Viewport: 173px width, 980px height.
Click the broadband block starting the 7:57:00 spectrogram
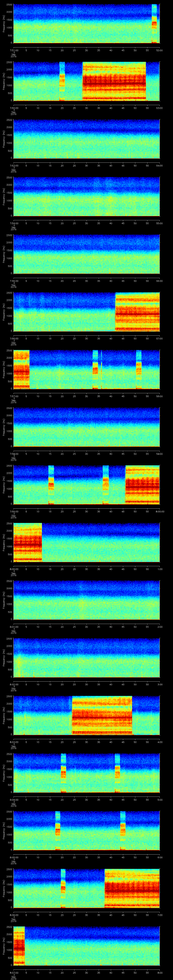21,369
